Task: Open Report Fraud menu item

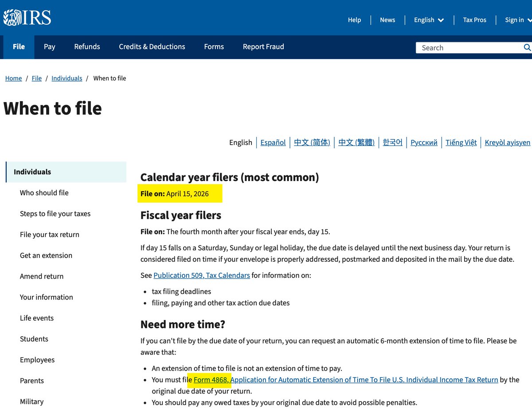Action: pos(263,47)
